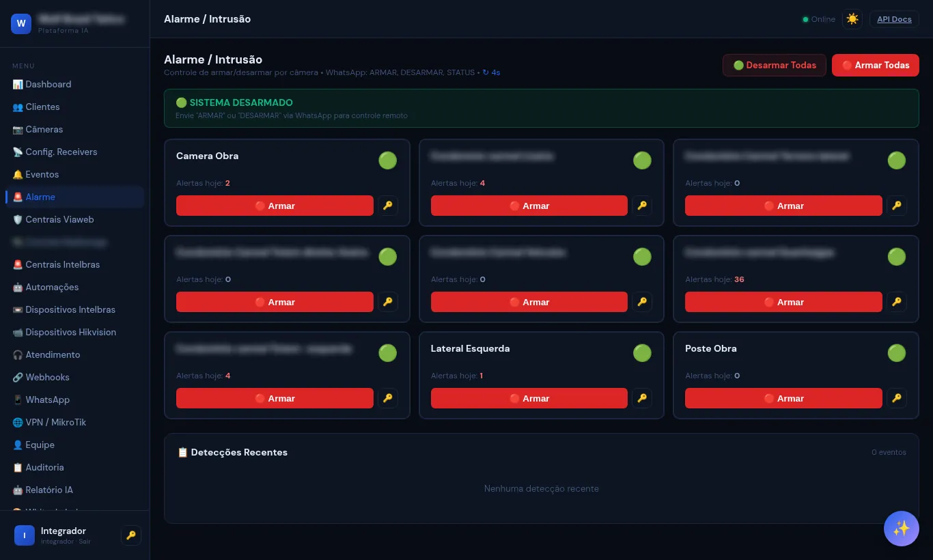Open Dispositivos Hikvision menu item
Viewport: 933px width, 560px height.
(74, 332)
